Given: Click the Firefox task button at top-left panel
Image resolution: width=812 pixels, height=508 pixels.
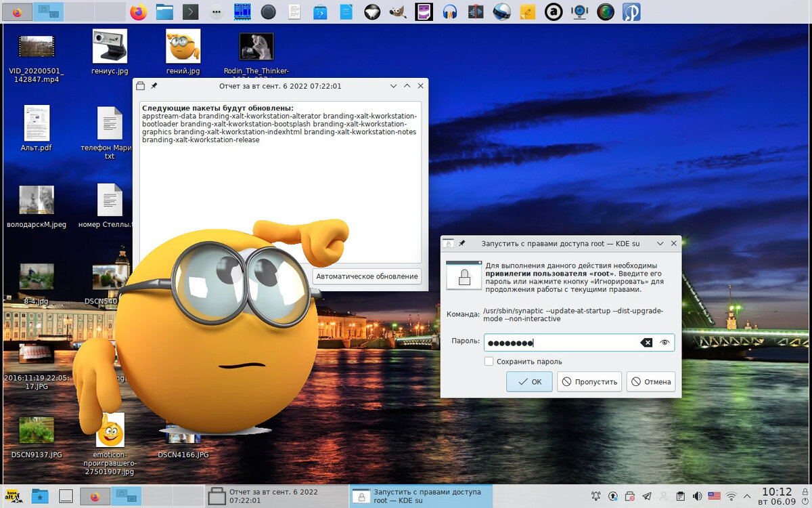Looking at the screenshot, I should click(x=17, y=12).
